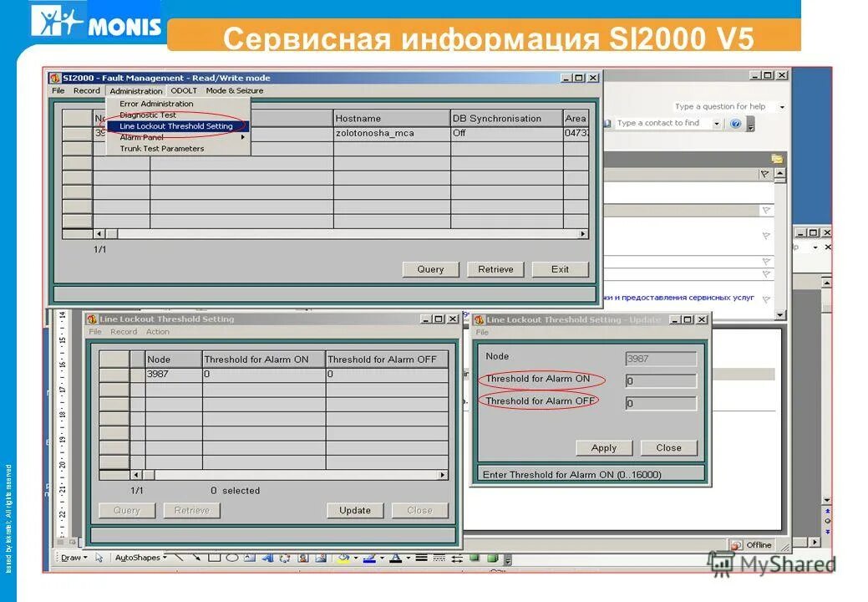Expand the Alarm Panel submenu
Viewport: 868px width, 602px height.
[242, 137]
